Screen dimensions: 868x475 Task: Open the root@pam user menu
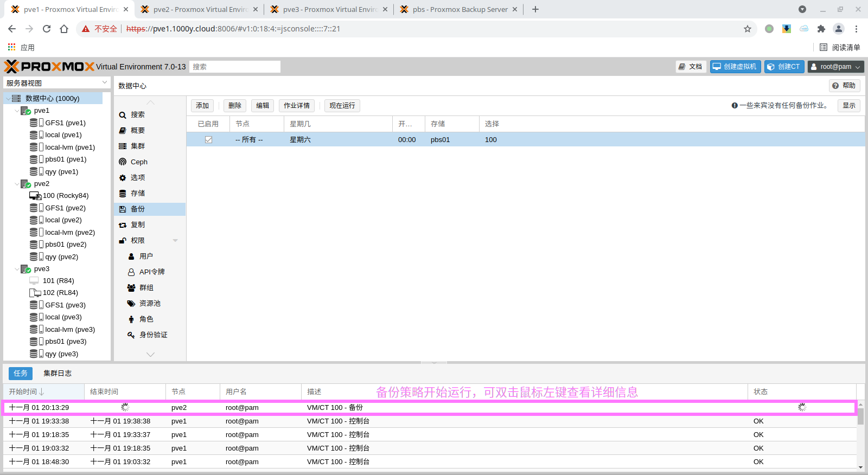tap(835, 67)
